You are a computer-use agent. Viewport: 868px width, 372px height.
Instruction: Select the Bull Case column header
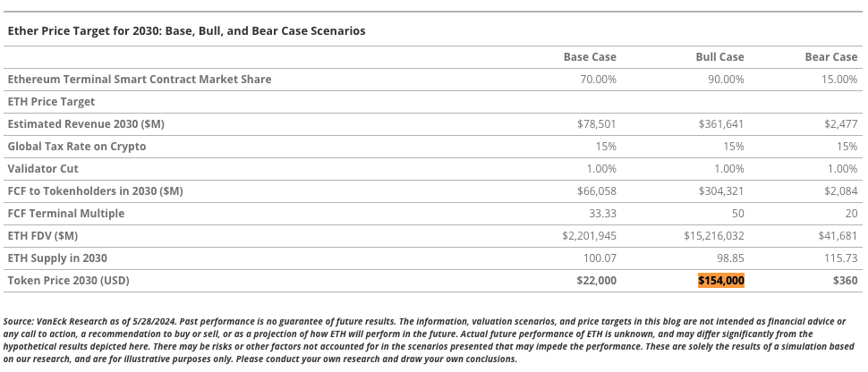(x=719, y=57)
